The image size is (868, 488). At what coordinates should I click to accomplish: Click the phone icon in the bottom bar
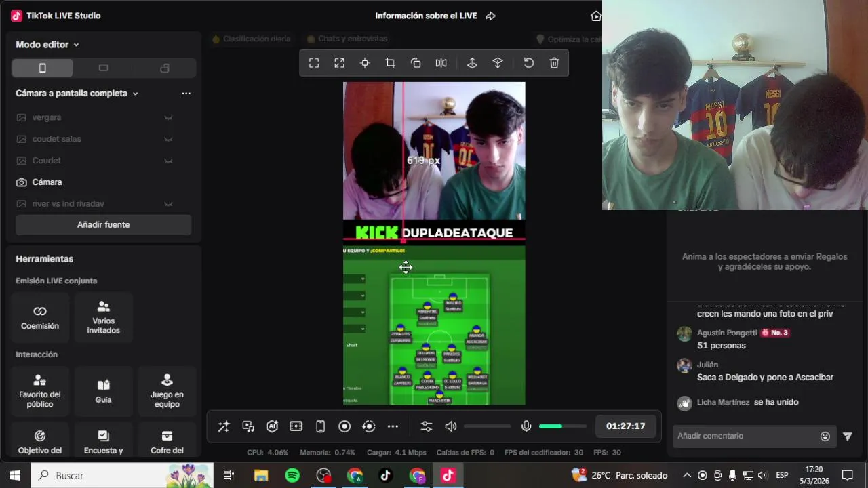pos(321,426)
